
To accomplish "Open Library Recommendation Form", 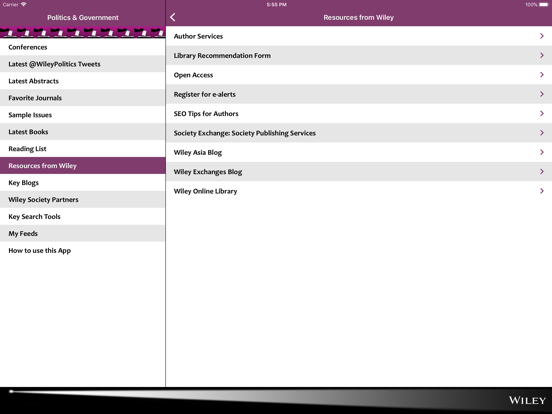I will coord(359,55).
